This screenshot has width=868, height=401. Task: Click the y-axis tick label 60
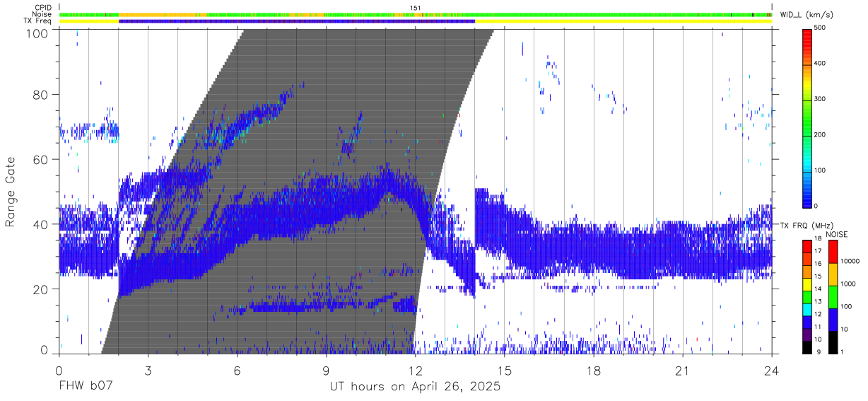pyautogui.click(x=42, y=159)
